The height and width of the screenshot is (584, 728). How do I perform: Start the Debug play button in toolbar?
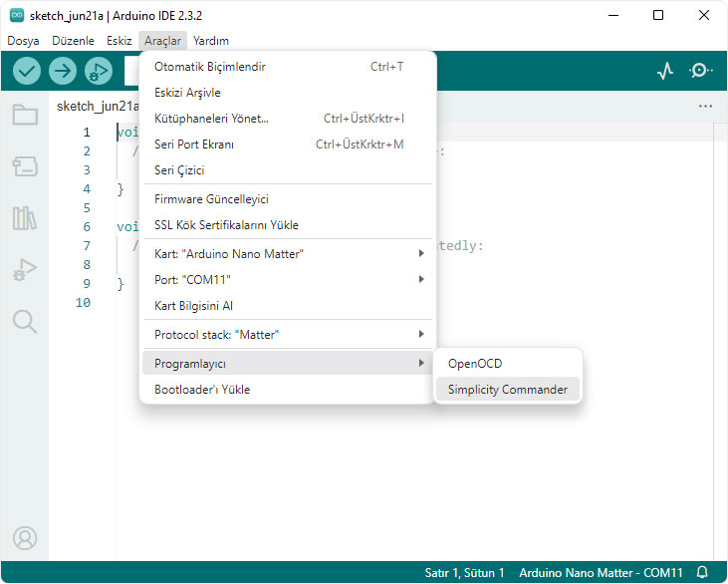point(99,71)
